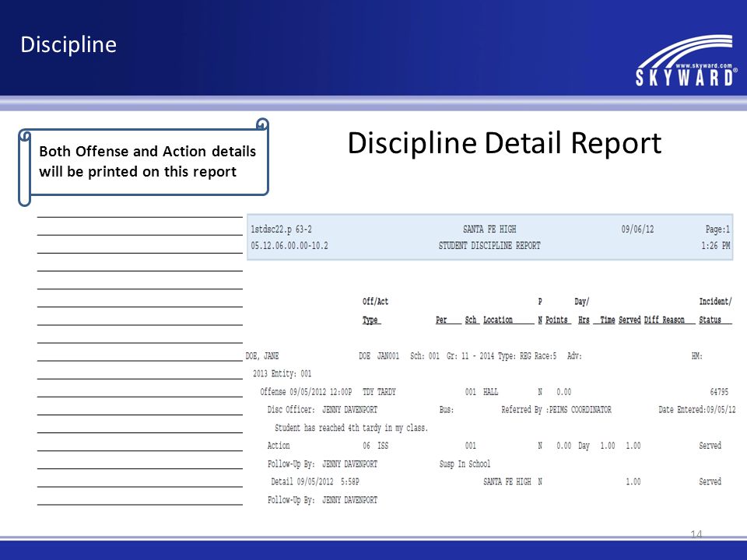Click the 'HM:' label
Screen dimensions: 747x560
pos(697,356)
